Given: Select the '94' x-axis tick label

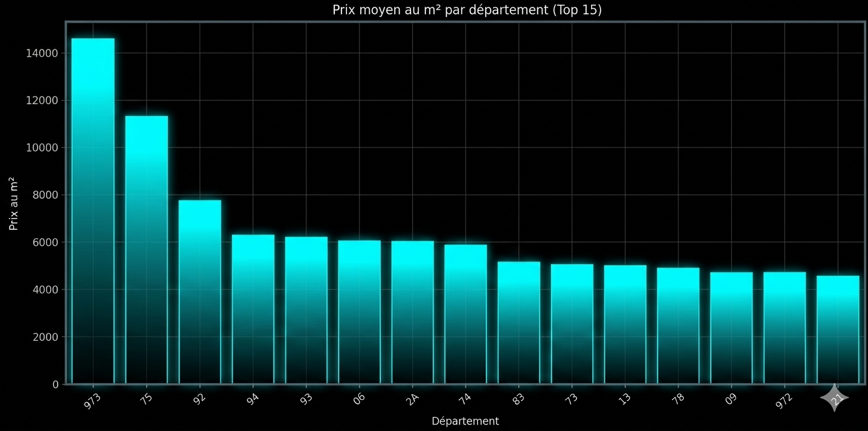Looking at the screenshot, I should click(253, 399).
